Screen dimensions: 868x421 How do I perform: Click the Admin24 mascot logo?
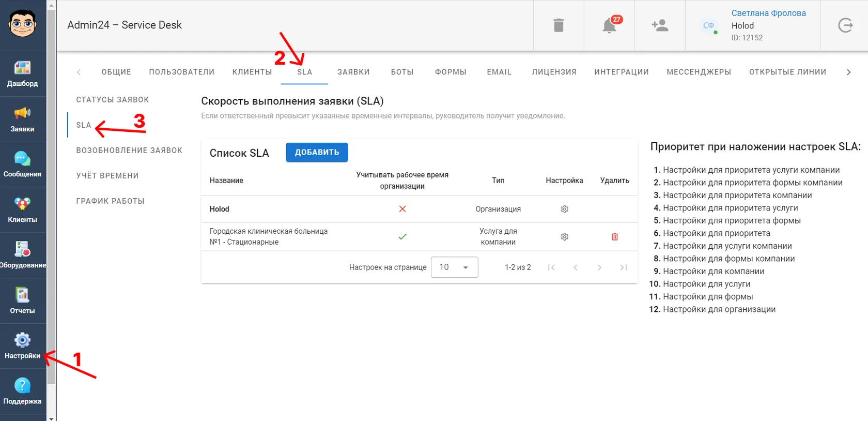[23, 24]
